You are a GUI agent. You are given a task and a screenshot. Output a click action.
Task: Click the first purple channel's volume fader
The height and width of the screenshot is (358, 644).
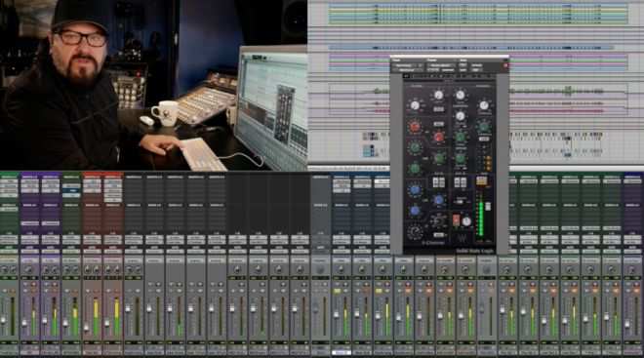[24, 324]
